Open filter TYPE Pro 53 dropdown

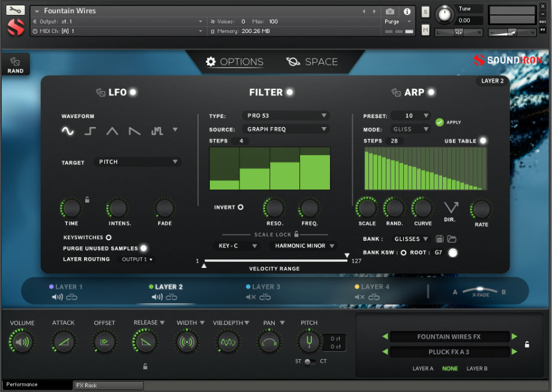tap(286, 116)
